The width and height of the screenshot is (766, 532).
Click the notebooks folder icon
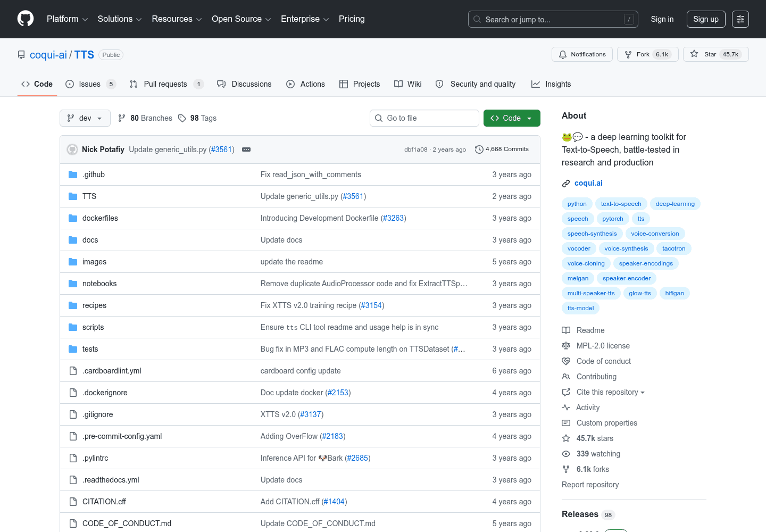[73, 284]
